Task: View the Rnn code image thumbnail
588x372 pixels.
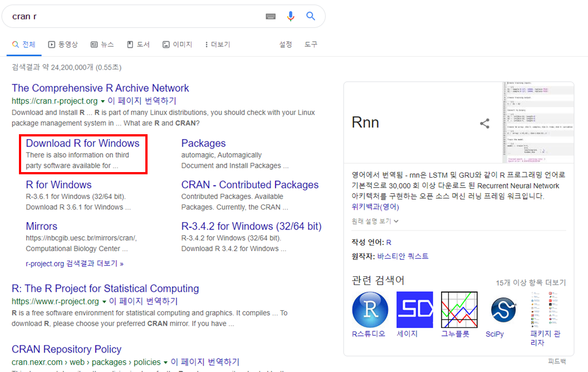Action: coord(538,123)
